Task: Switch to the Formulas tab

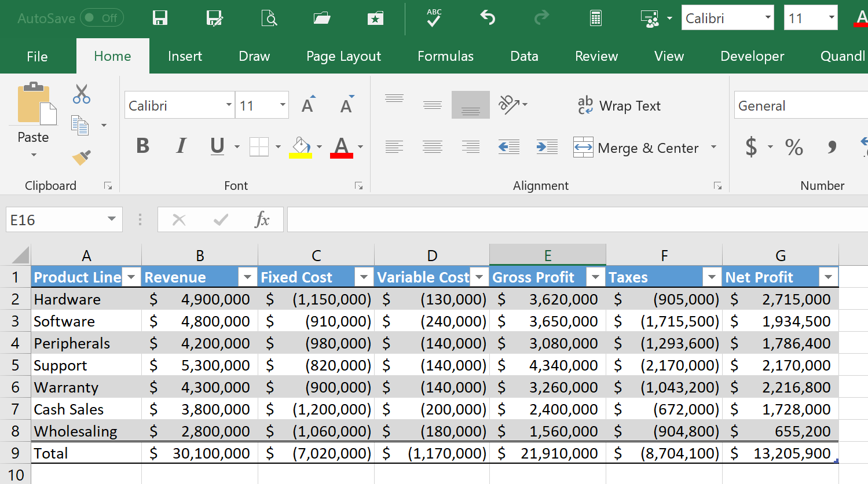Action: [x=445, y=56]
